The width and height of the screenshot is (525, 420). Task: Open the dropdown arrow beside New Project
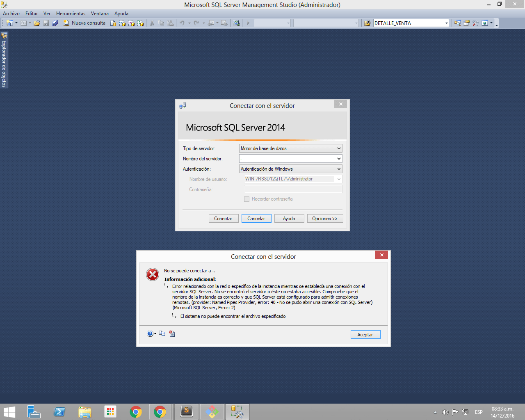pos(16,23)
